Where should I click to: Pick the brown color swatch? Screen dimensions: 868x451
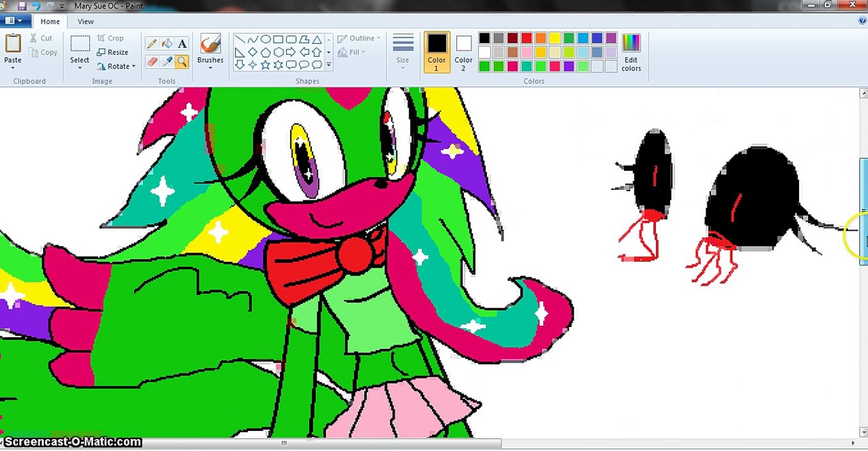click(513, 52)
